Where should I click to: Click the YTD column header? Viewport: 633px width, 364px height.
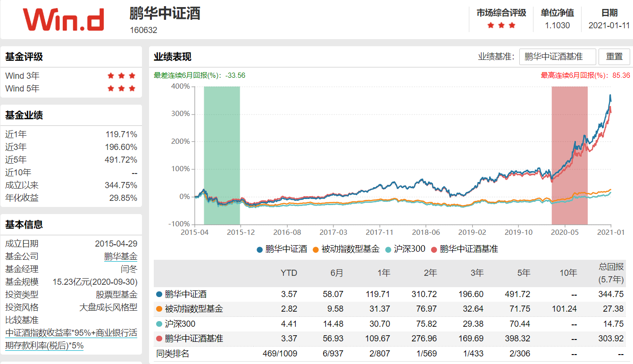pos(290,273)
